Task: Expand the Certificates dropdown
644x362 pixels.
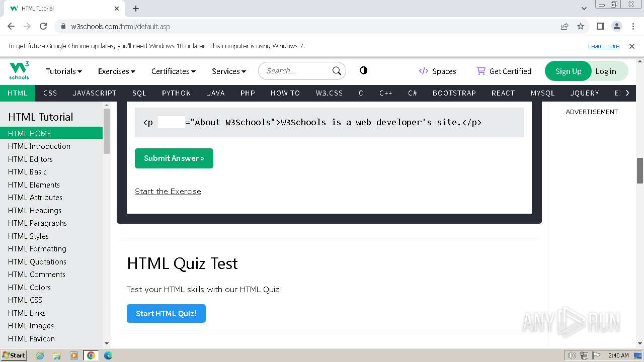Action: pos(174,71)
